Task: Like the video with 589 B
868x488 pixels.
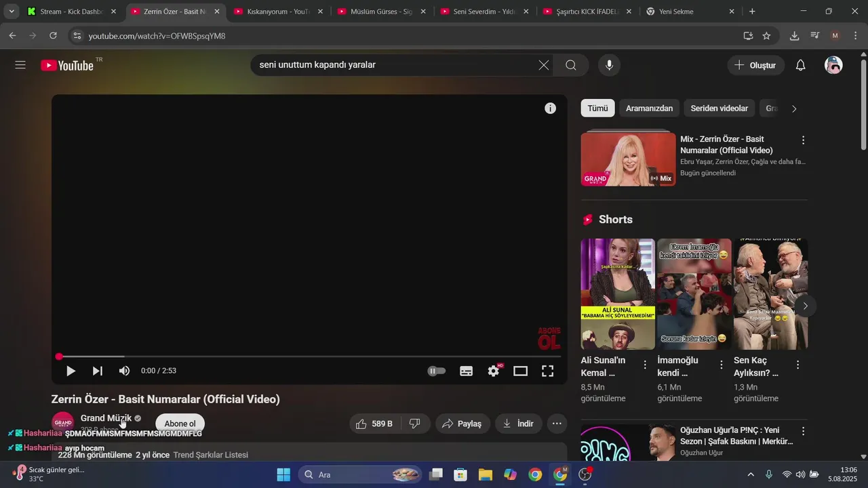Action: [x=375, y=424]
